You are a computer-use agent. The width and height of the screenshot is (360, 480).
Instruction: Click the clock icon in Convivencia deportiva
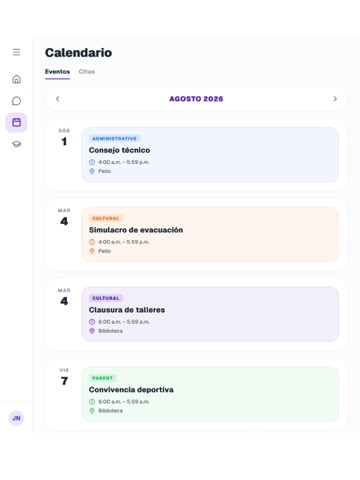(x=92, y=402)
